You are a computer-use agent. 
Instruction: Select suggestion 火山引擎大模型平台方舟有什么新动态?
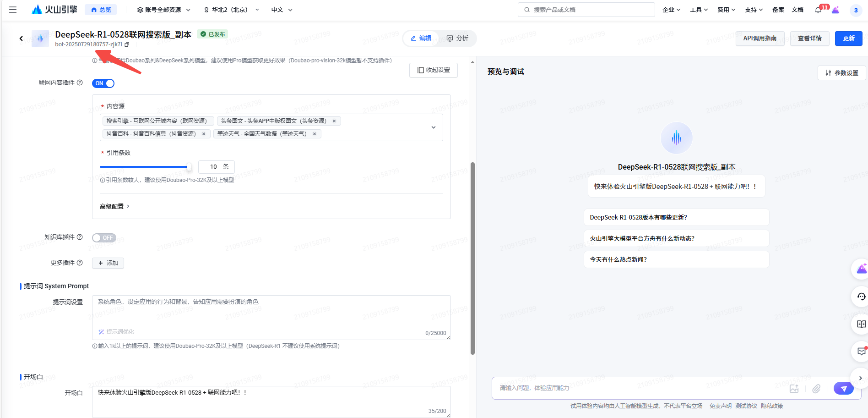click(x=676, y=238)
